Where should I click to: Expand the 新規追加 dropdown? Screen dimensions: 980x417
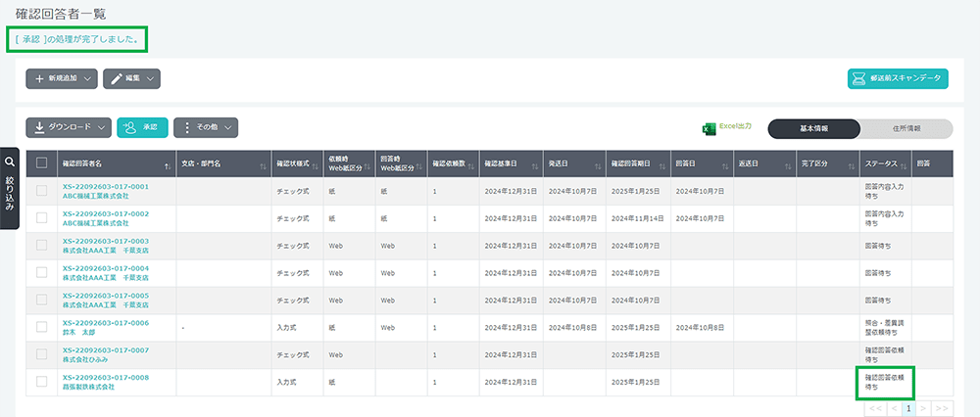(62, 78)
